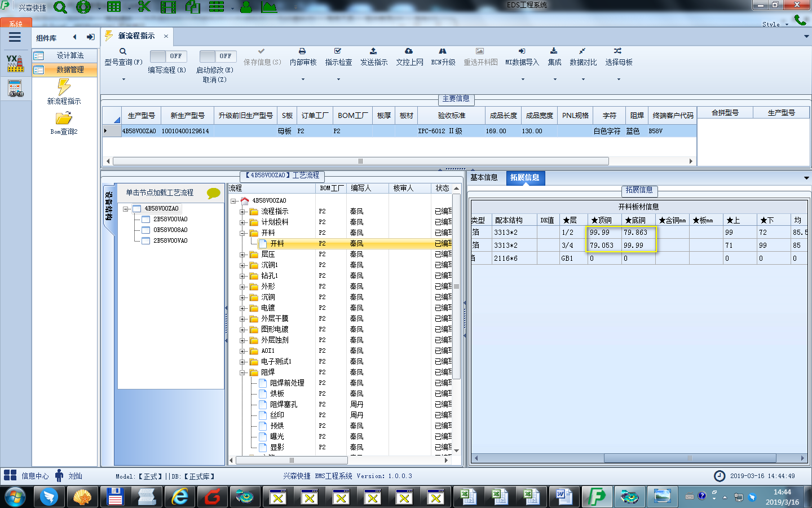Click the green table grid icon in title bar

coord(114,7)
